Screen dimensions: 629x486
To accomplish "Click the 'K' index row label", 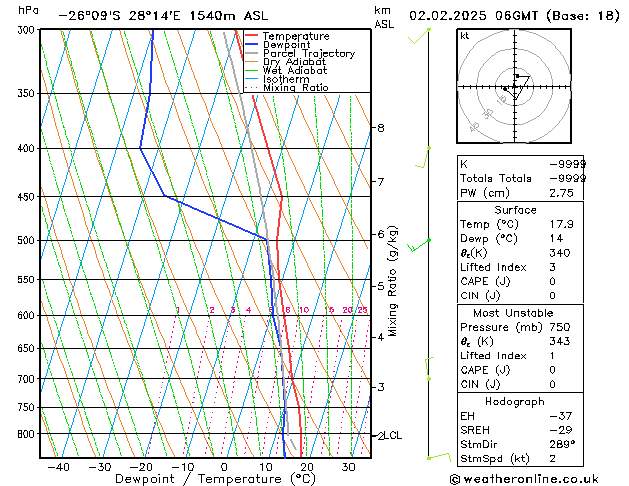I will pos(464,164).
